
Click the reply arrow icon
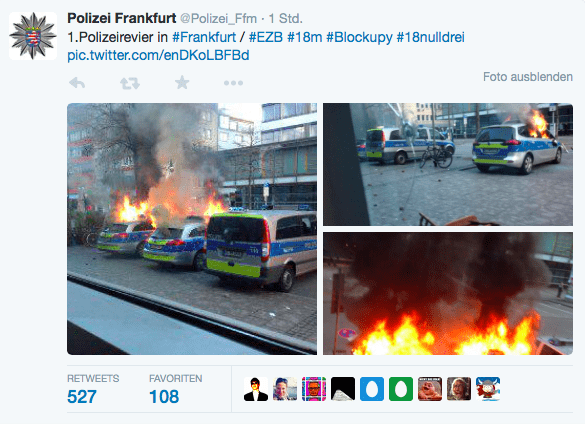pyautogui.click(x=77, y=83)
